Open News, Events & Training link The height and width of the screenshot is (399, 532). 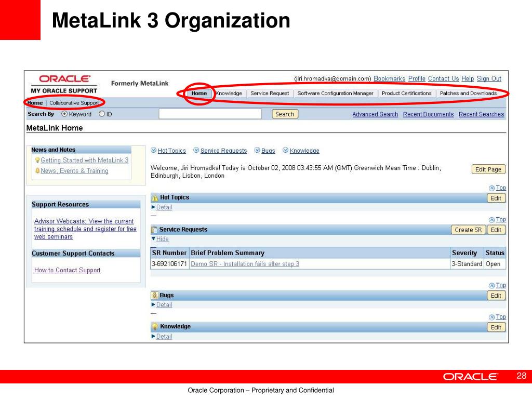(x=74, y=170)
